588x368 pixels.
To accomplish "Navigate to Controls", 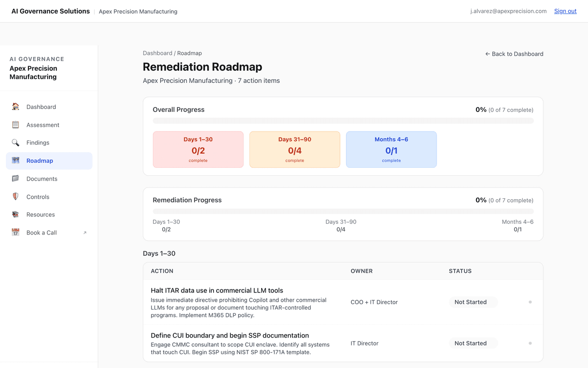I will tap(49, 197).
